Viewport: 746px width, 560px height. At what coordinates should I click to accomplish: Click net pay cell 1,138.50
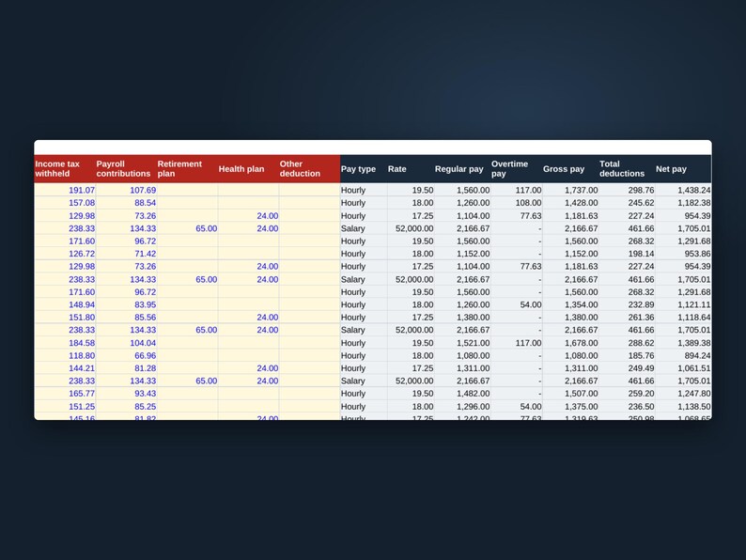click(683, 406)
